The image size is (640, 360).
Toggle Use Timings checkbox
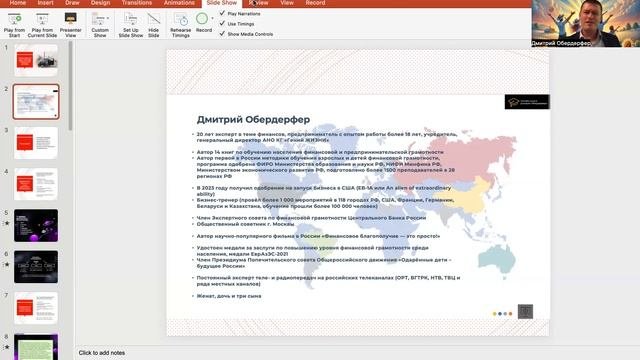(222, 24)
